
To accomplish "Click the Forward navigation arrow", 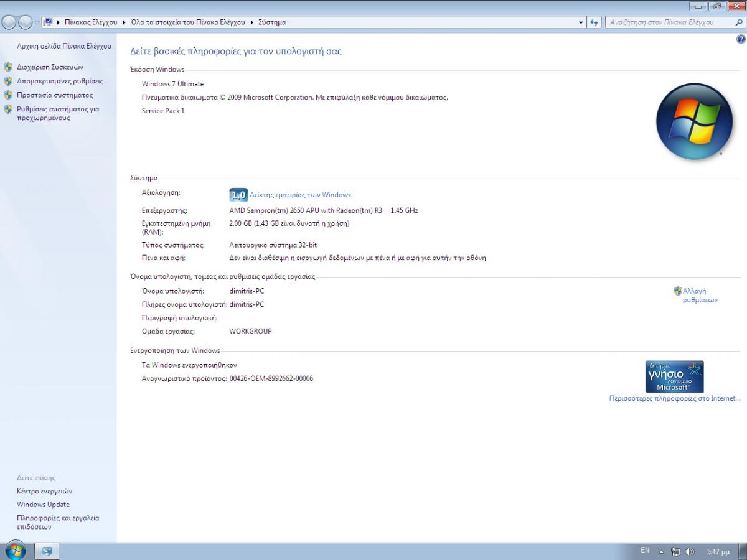I will pos(25,22).
